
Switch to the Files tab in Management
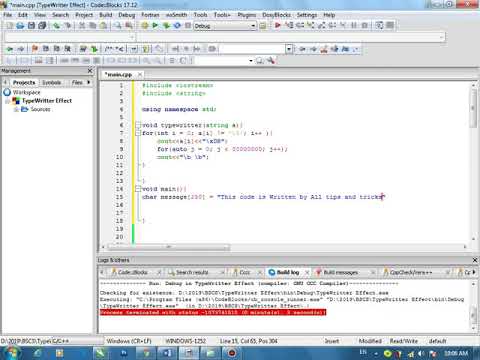[x=77, y=82]
